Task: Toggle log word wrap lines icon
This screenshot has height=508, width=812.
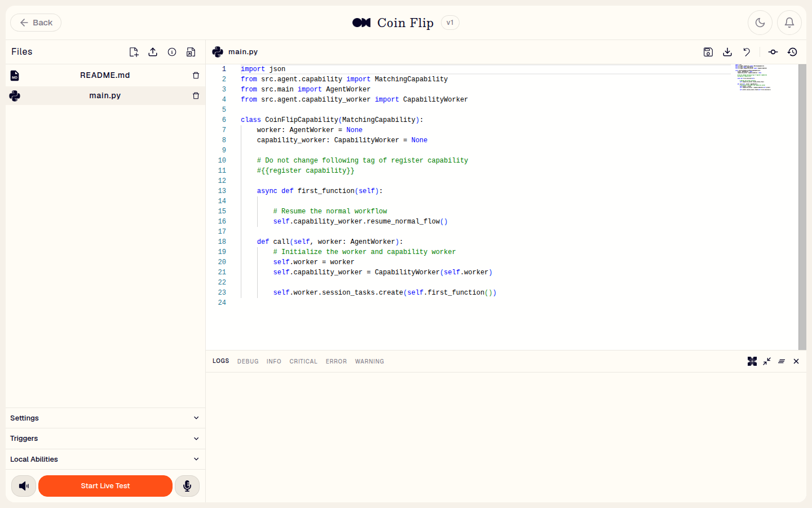Action: coord(782,361)
